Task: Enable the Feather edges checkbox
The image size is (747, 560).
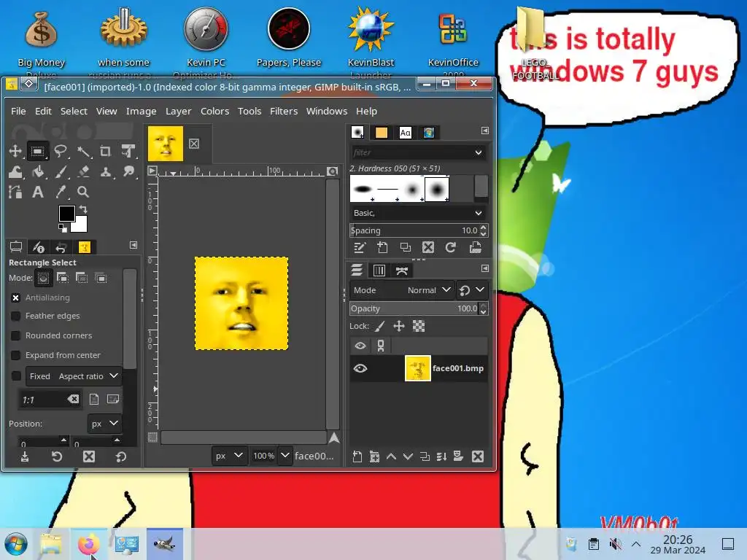Action: pyautogui.click(x=16, y=316)
